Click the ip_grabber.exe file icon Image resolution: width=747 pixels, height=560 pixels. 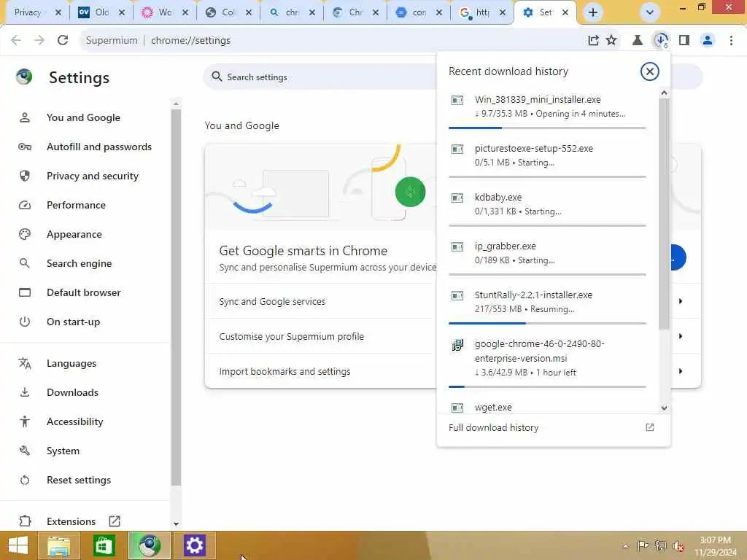coord(457,246)
